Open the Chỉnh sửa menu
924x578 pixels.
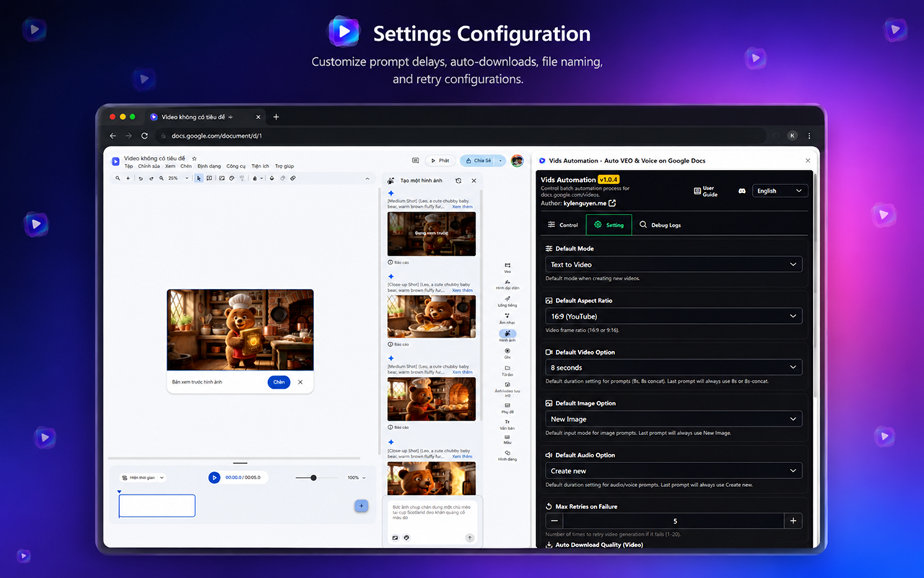tap(149, 166)
